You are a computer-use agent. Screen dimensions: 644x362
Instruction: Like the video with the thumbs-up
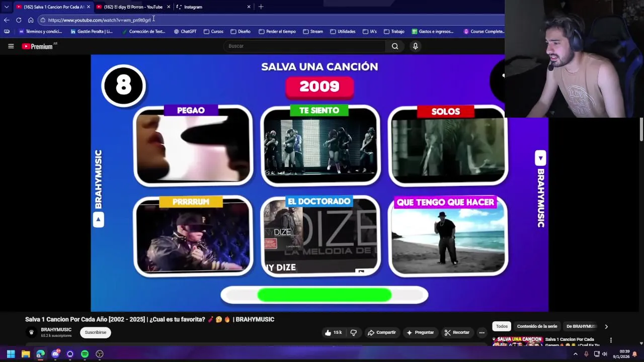(x=333, y=332)
